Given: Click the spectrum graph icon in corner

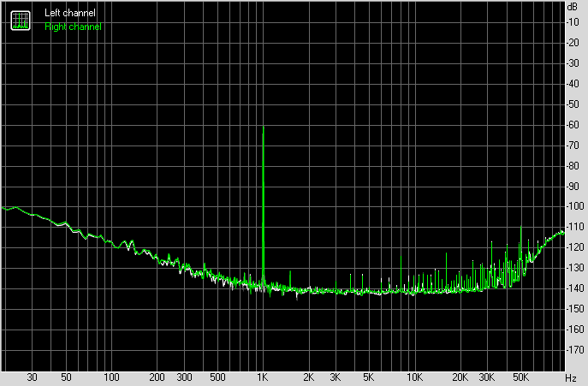Looking at the screenshot, I should coord(21,21).
